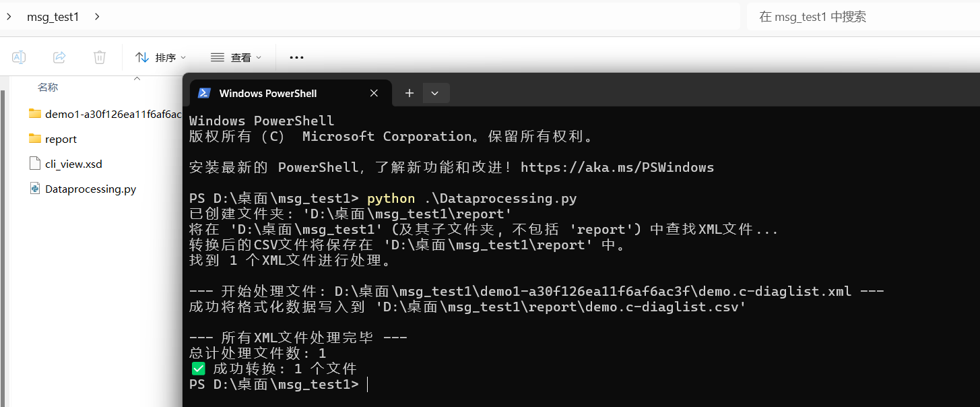980x407 pixels.
Task: Click the line 总计处理文件数: 1
Action: pyautogui.click(x=258, y=353)
